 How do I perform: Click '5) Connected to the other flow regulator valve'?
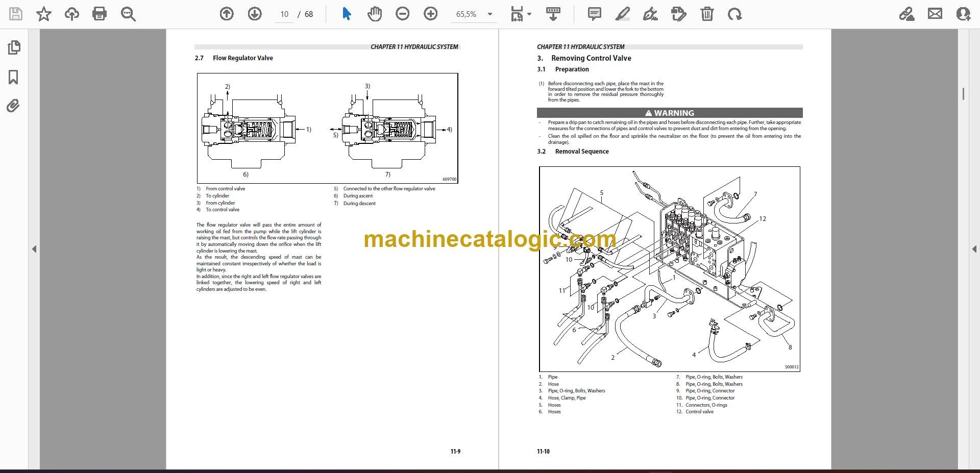[384, 189]
